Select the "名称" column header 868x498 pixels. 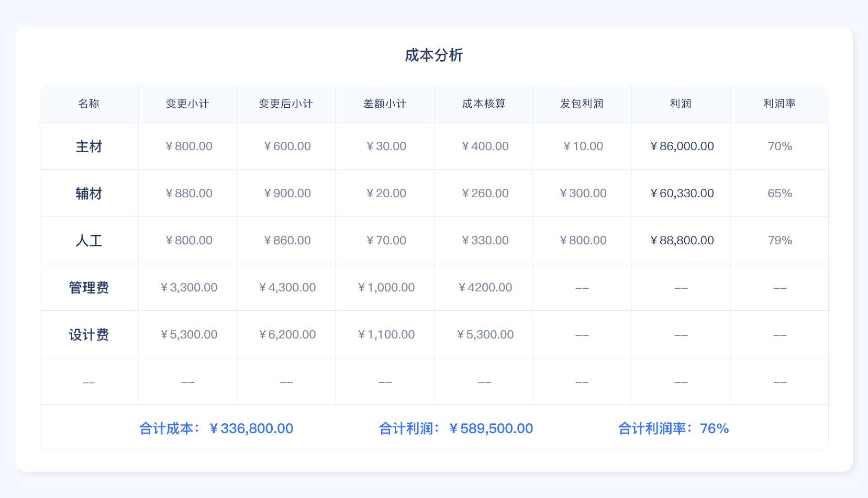(89, 104)
